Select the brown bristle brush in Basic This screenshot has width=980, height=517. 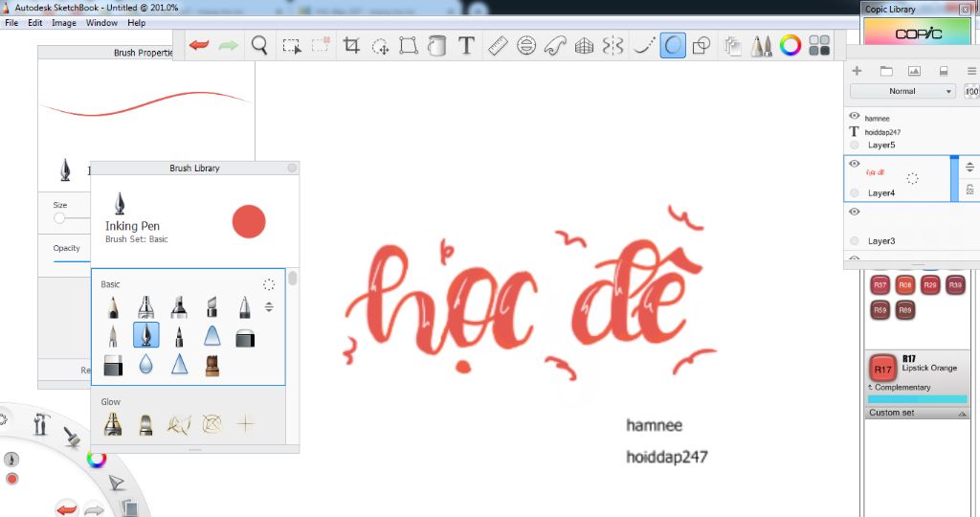(x=212, y=365)
